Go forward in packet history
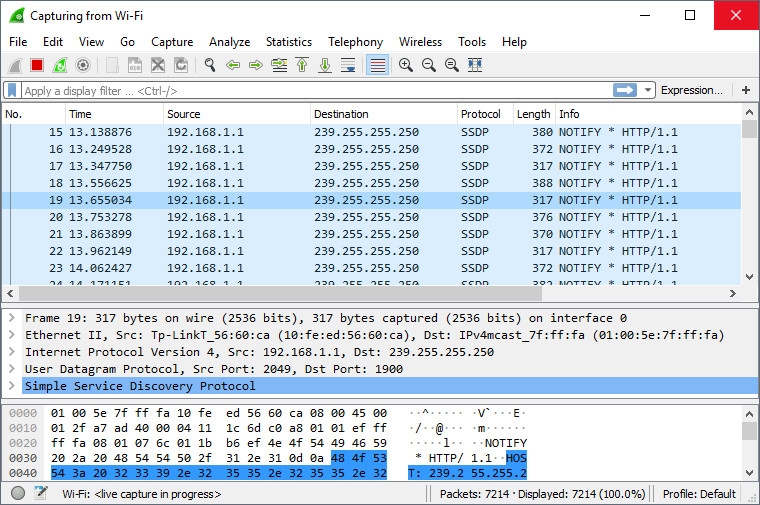 (256, 65)
